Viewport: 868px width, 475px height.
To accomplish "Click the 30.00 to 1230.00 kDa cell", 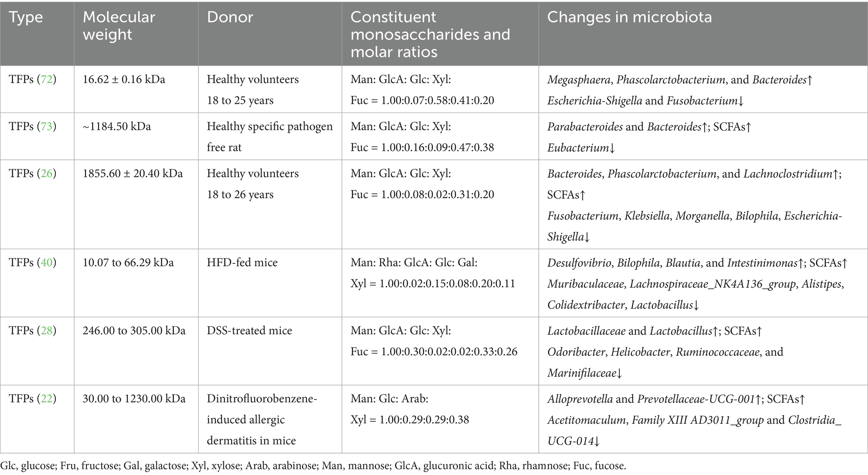I will 134,399.
